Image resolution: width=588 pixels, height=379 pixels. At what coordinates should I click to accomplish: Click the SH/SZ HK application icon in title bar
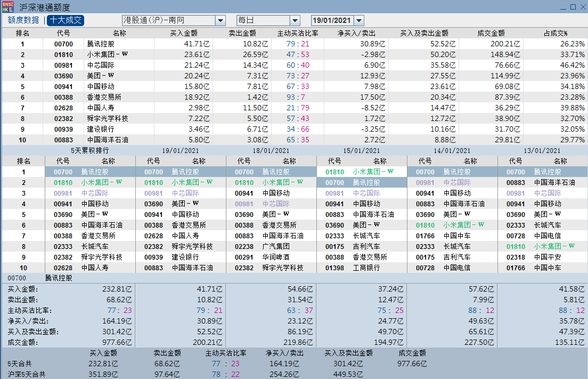[8, 7]
